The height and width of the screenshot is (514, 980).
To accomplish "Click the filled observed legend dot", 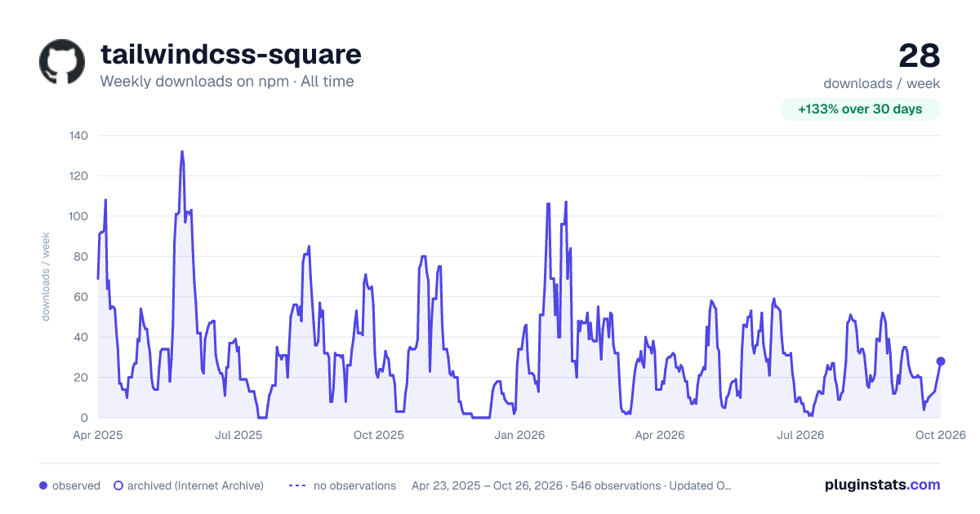I will click(x=43, y=485).
